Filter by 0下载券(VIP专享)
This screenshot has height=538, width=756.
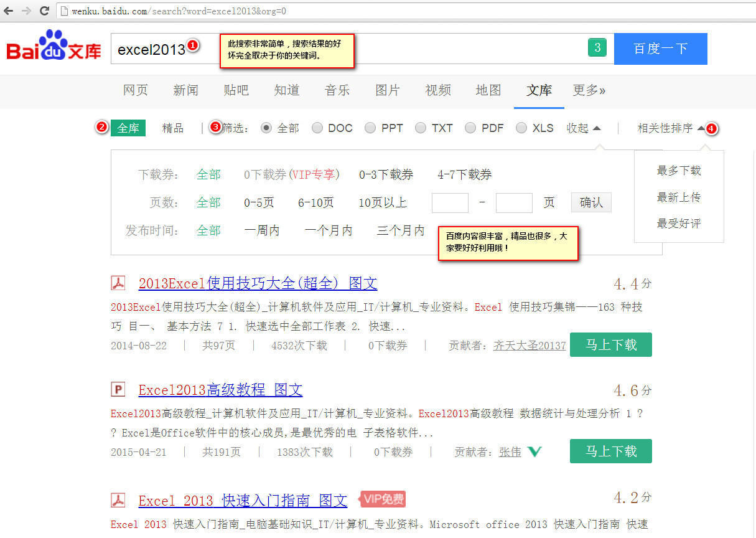292,174
